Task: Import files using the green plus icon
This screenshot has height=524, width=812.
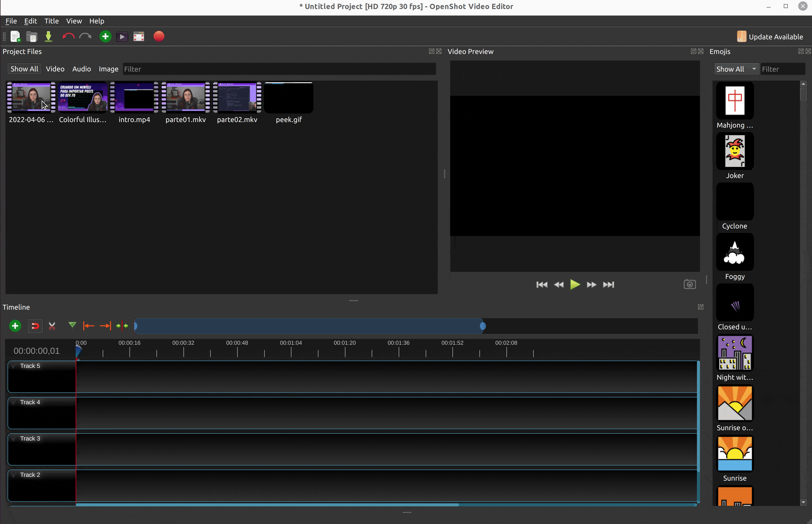Action: pyautogui.click(x=105, y=36)
